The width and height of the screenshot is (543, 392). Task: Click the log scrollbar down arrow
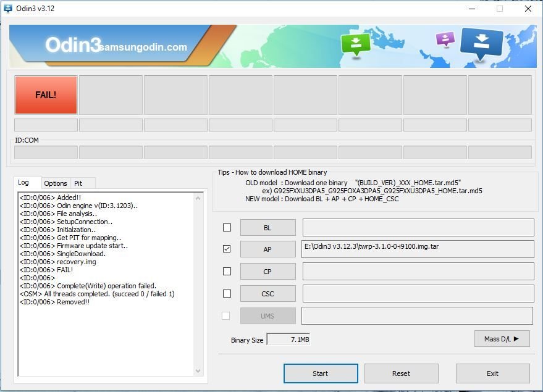point(198,371)
